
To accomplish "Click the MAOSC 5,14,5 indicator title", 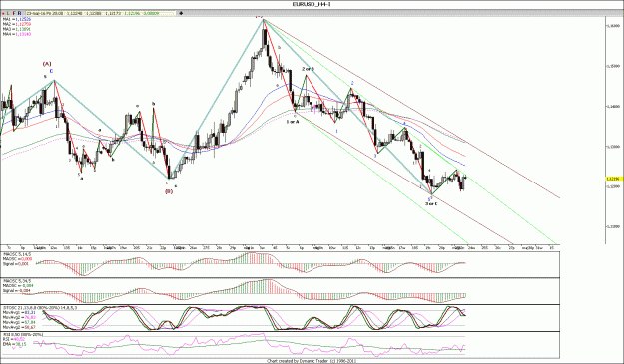I will coord(17,254).
